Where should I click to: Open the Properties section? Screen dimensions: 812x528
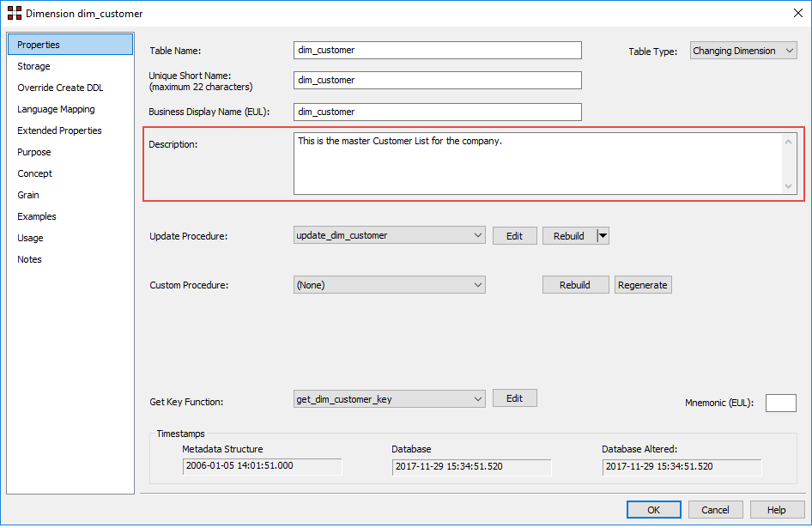[x=70, y=45]
